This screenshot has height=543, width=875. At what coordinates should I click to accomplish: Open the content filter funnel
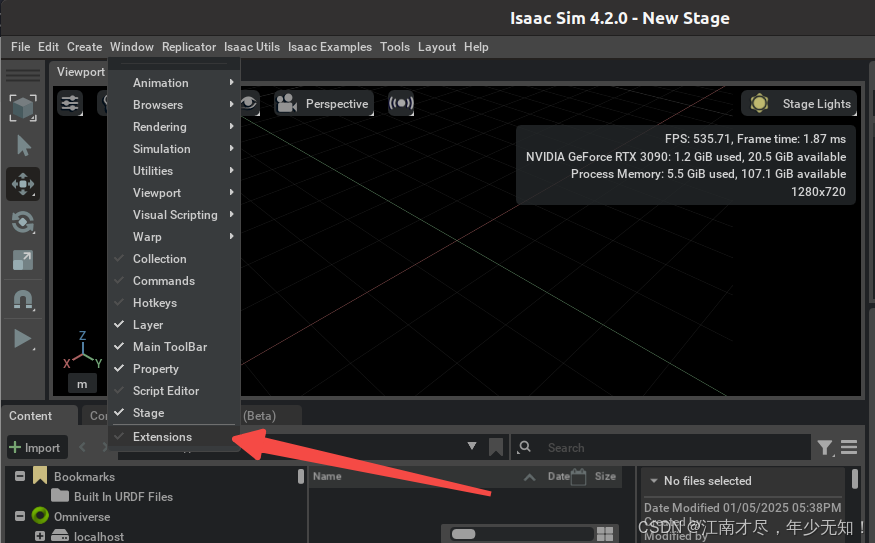pos(825,448)
